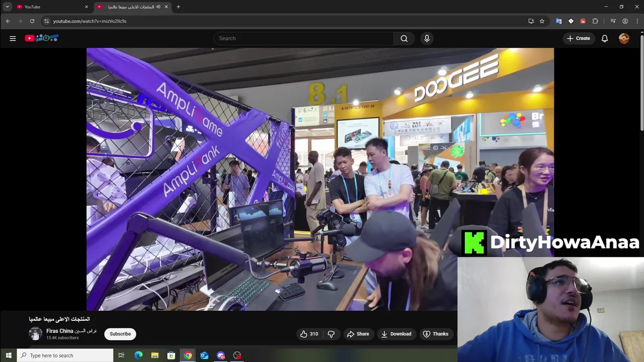Click the Share button
Viewport: 644px width, 362px height.
point(358,334)
